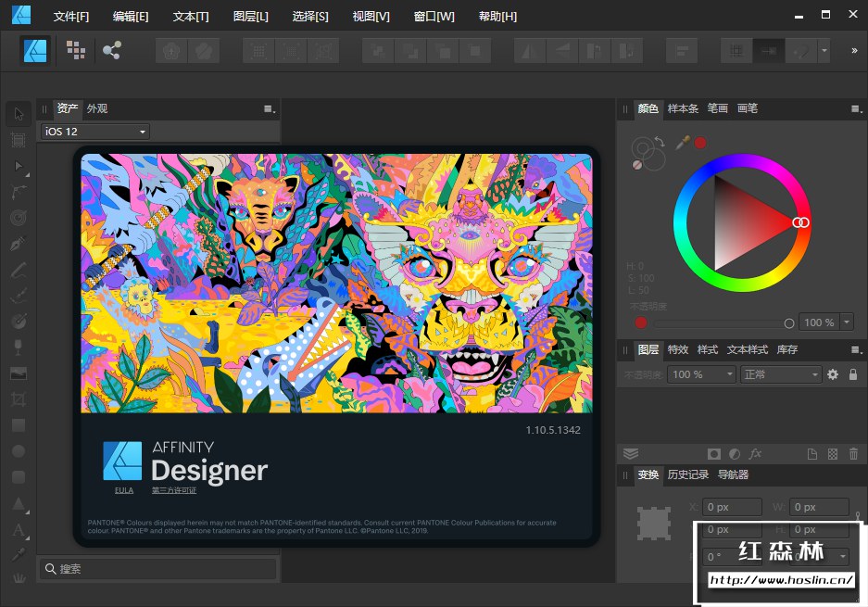The height and width of the screenshot is (607, 868).
Task: Toggle the snapping magnet button
Action: click(802, 51)
